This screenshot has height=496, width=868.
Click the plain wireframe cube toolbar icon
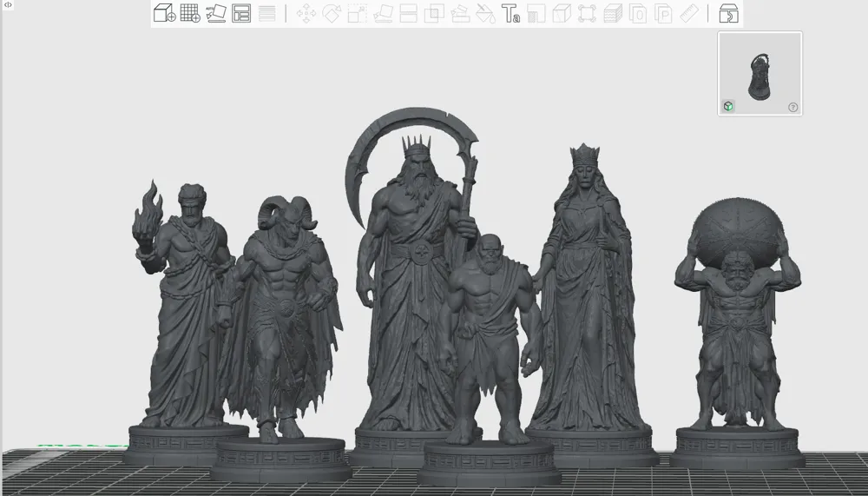click(562, 13)
